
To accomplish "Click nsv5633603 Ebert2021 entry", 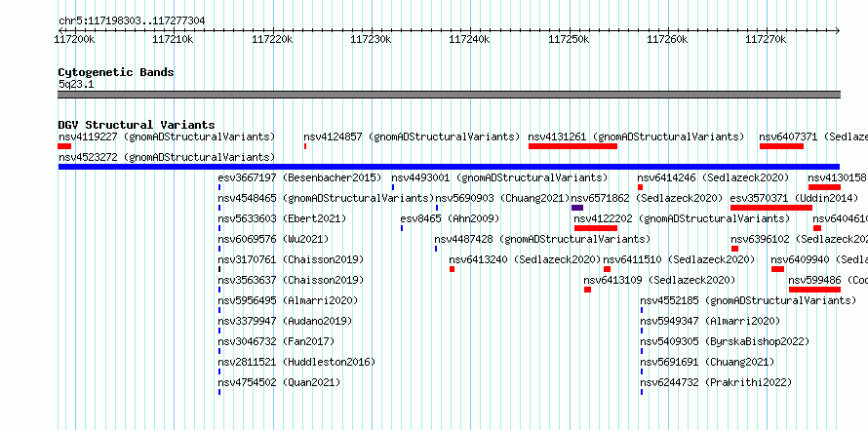I will pos(282,218).
